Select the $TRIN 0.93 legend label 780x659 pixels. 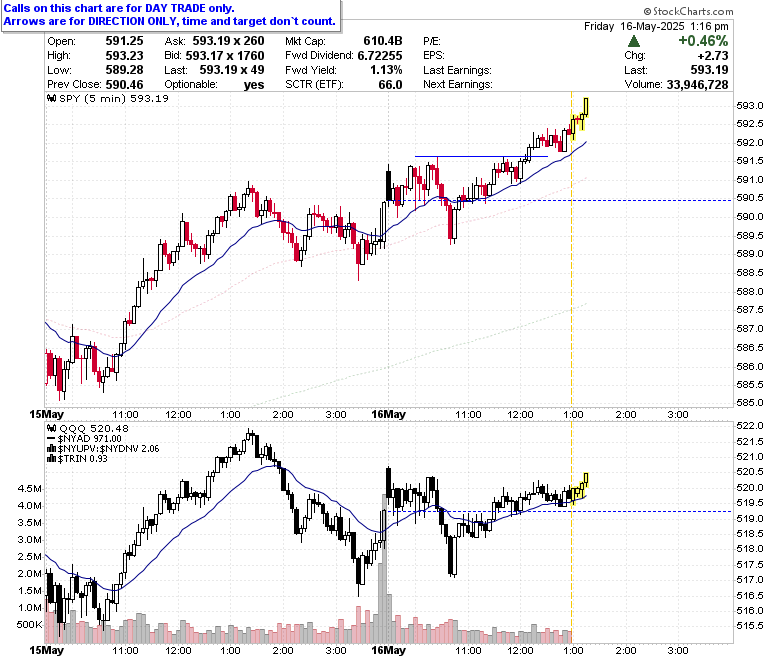[x=83, y=459]
